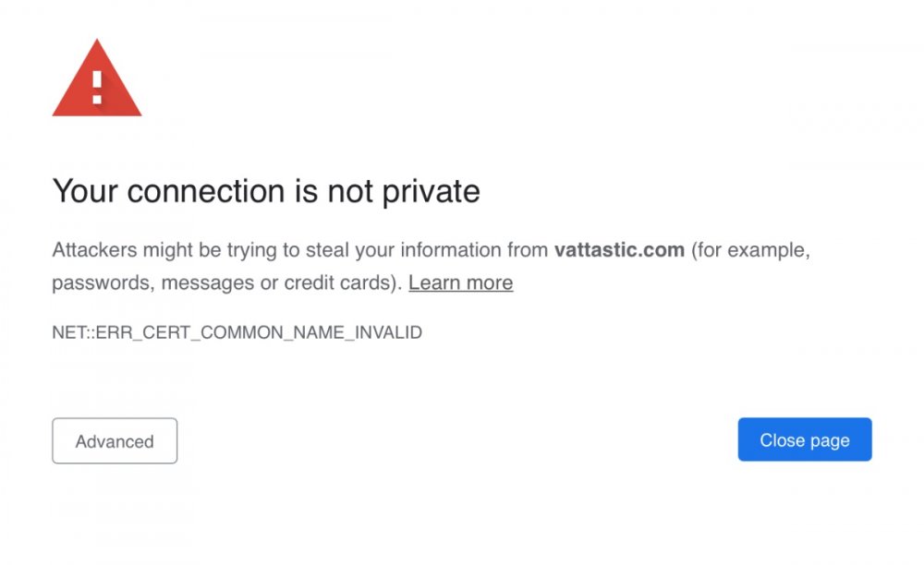Click the word "Attackers" in the warning
This screenshot has height=565, width=924.
93,250
